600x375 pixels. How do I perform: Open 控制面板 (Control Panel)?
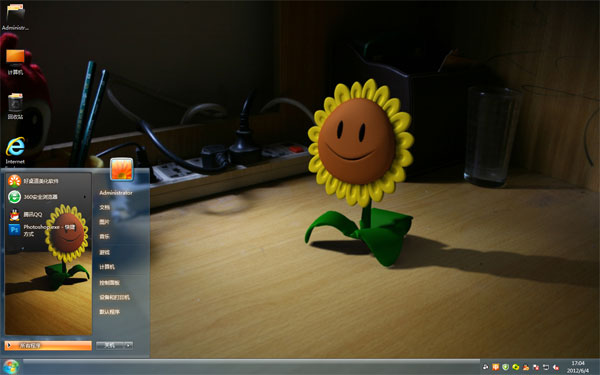(109, 282)
